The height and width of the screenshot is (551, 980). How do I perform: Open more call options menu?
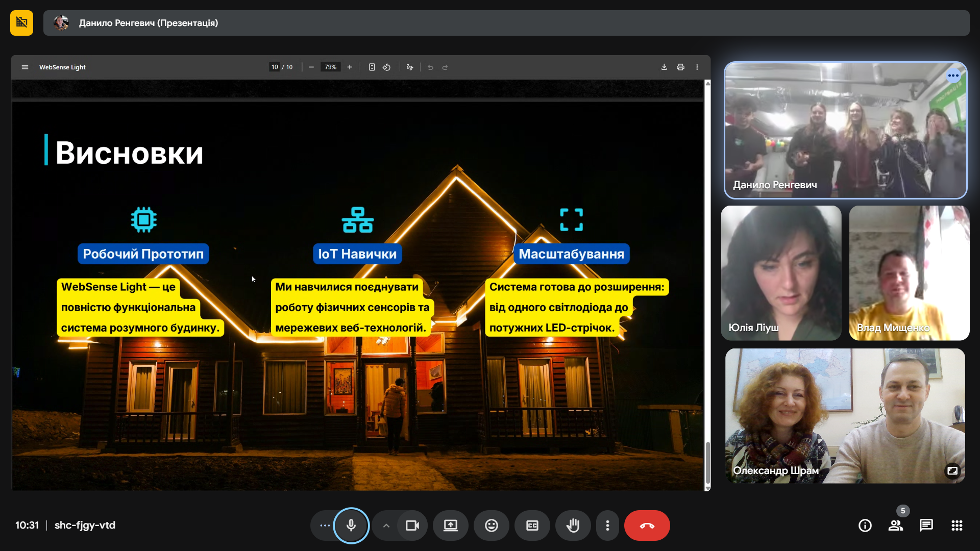tap(607, 525)
